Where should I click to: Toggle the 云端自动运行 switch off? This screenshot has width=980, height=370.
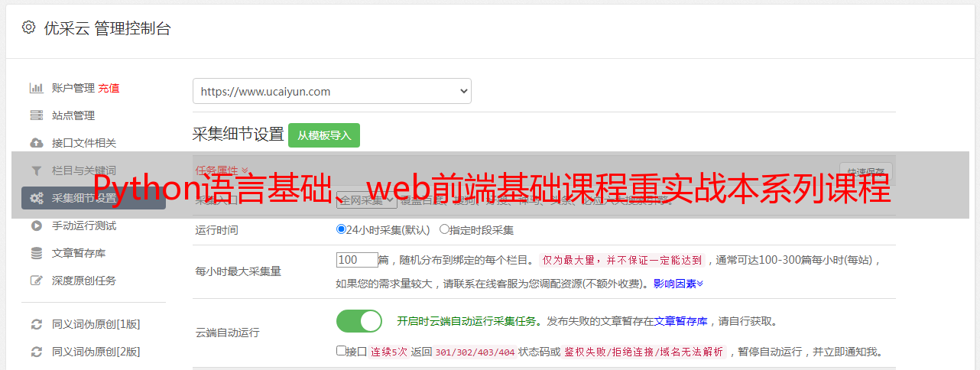click(359, 321)
